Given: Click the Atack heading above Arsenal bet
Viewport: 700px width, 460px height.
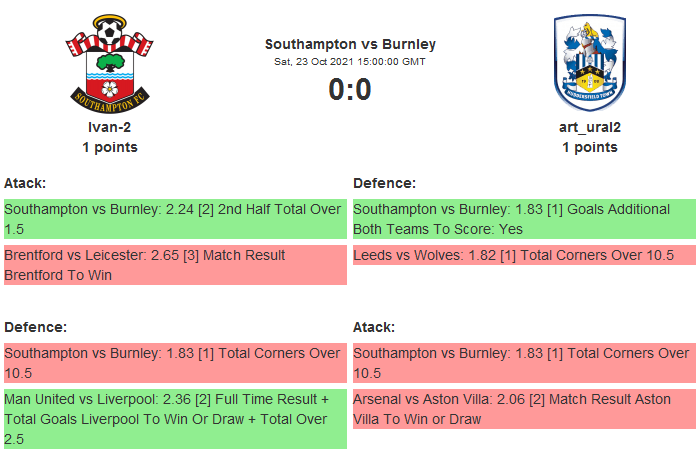Looking at the screenshot, I should point(374,327).
